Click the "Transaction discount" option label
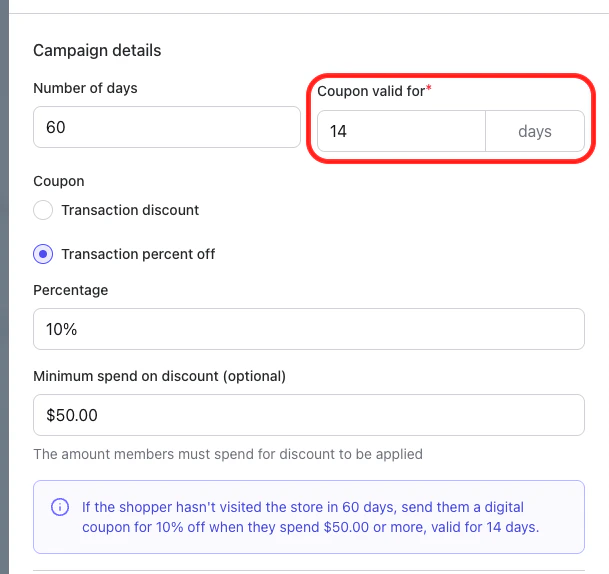This screenshot has height=574, width=609. point(130,210)
